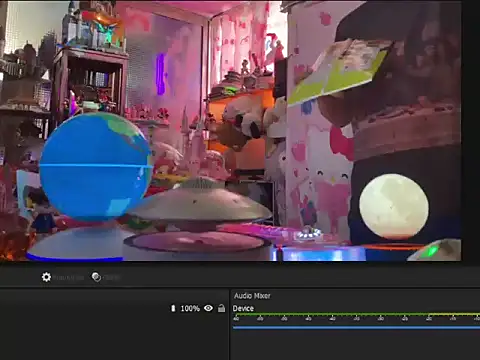Screen dimensions: 480x360
Task: Click the 100% battery level text
Action: [x=190, y=308]
